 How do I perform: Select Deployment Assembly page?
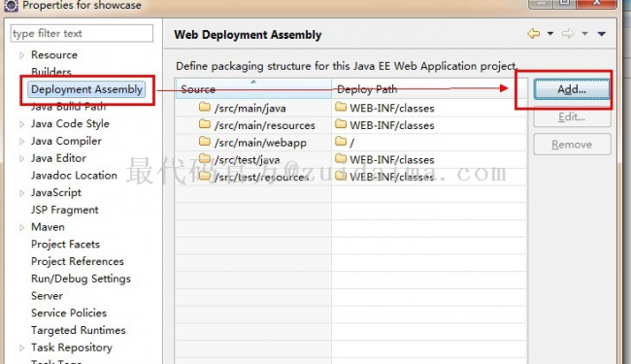pyautogui.click(x=86, y=89)
